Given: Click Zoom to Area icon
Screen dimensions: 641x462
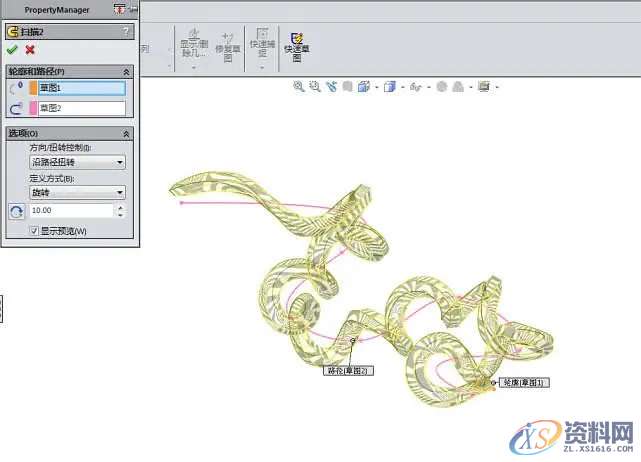Looking at the screenshot, I should click(x=315, y=86).
